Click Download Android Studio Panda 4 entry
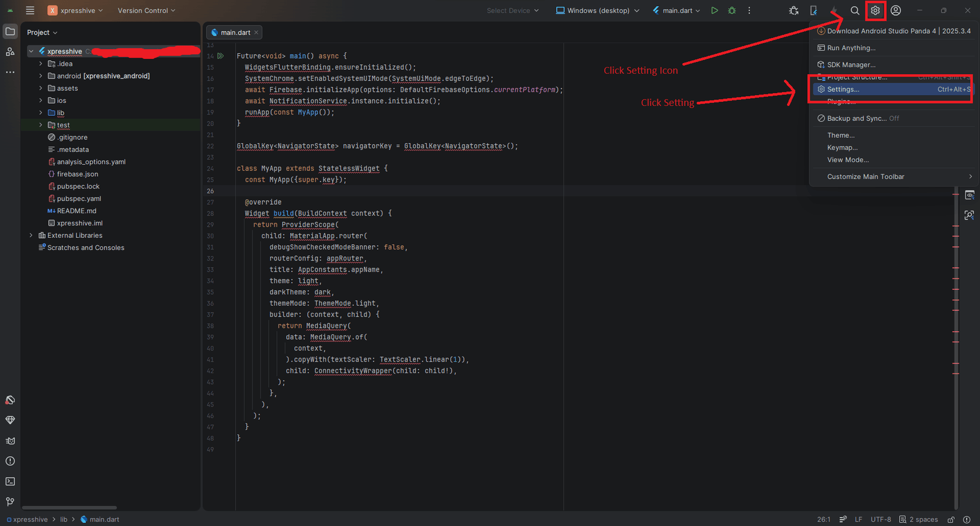 [893, 31]
